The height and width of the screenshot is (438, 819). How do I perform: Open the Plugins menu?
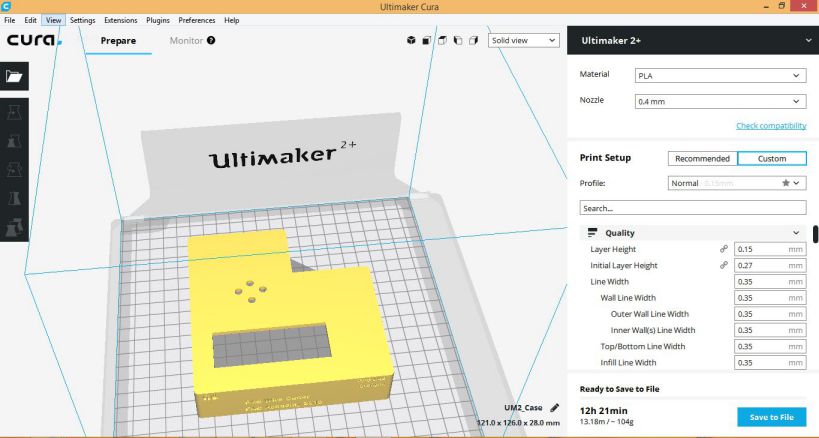(x=158, y=20)
